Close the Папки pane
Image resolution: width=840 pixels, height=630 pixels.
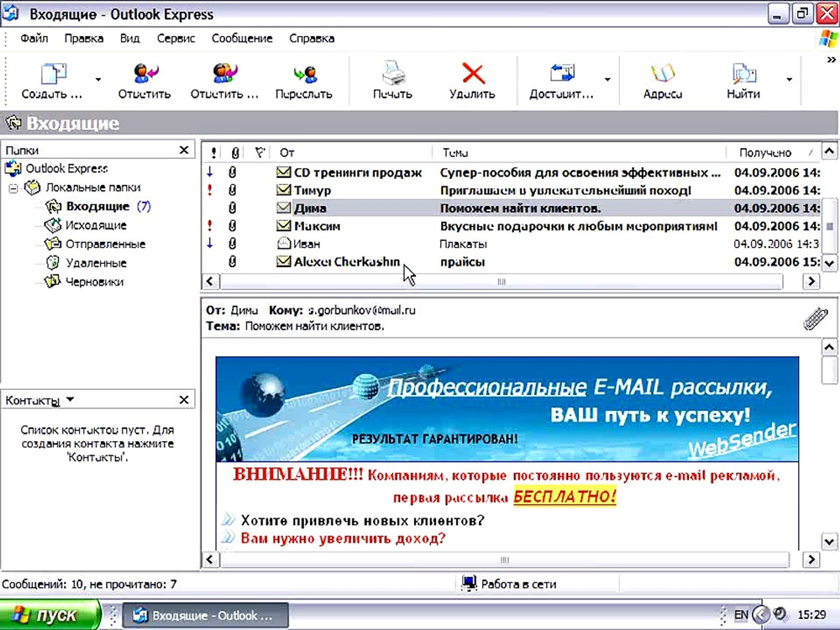tap(184, 150)
